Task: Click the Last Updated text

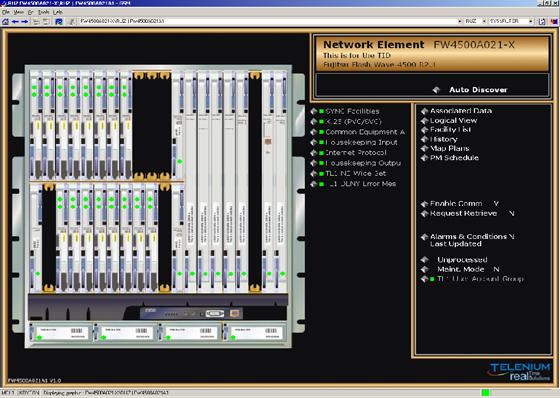Action: click(455, 244)
